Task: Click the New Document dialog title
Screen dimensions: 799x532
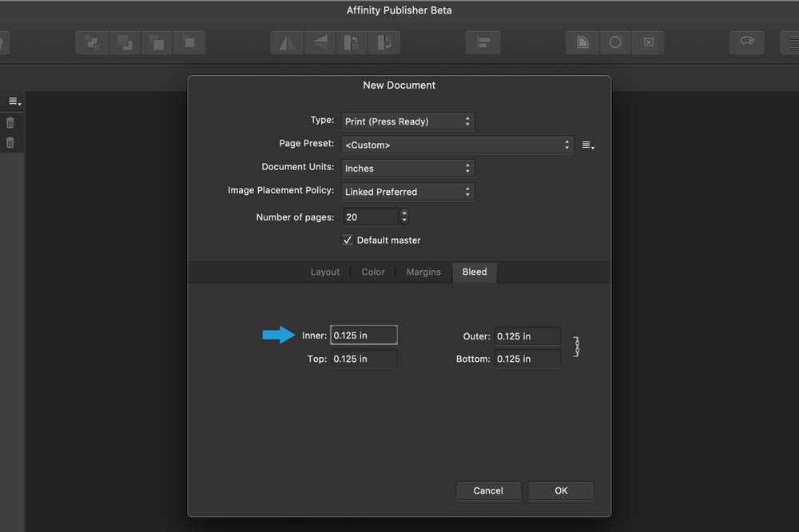Action: 399,85
